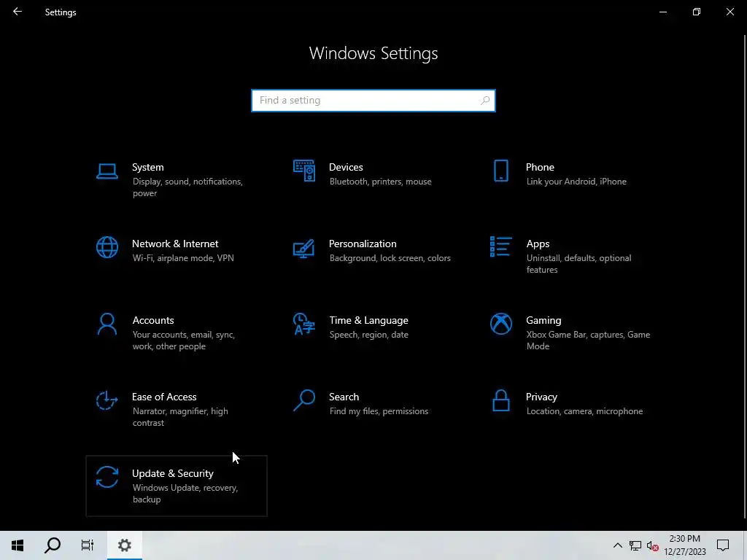This screenshot has width=747, height=560.
Task: Click the Phone title text
Action: [540, 167]
